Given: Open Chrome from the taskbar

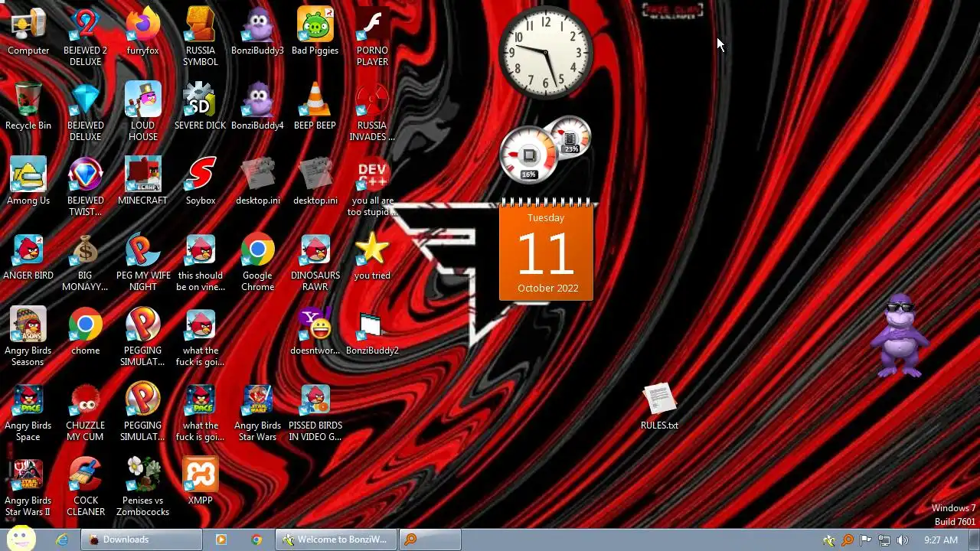Looking at the screenshot, I should point(256,540).
